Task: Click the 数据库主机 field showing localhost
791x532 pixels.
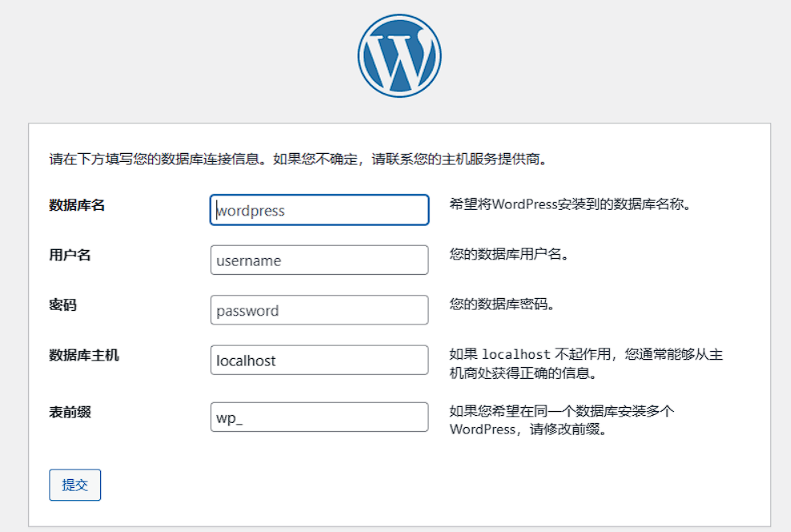Action: [x=319, y=360]
